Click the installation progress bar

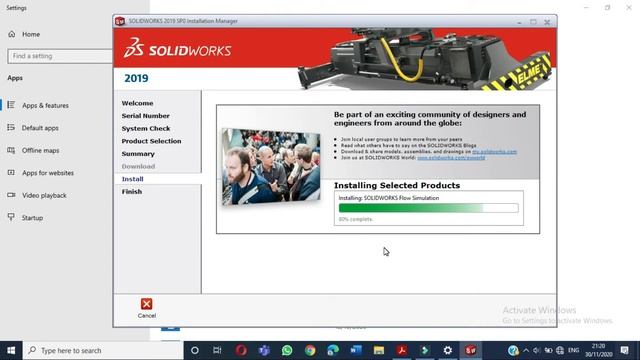[x=429, y=208]
